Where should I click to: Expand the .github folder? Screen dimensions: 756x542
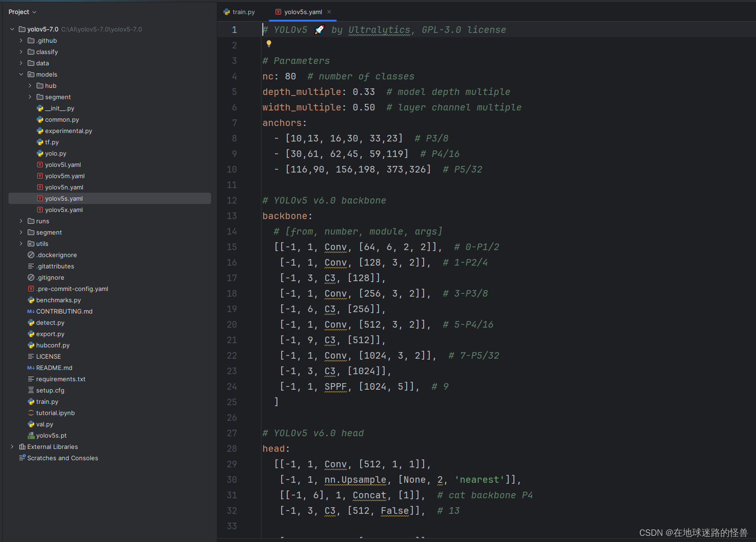click(x=21, y=40)
